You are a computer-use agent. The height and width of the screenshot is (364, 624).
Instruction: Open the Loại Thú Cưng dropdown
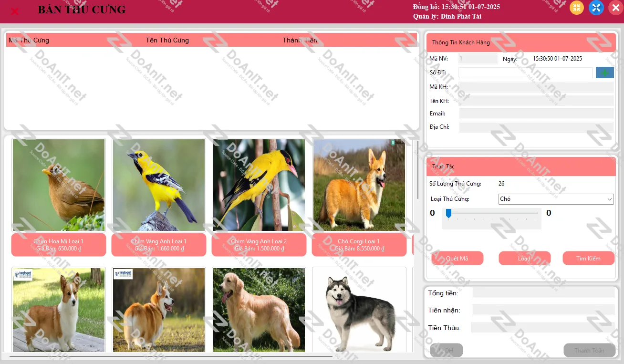click(x=556, y=199)
